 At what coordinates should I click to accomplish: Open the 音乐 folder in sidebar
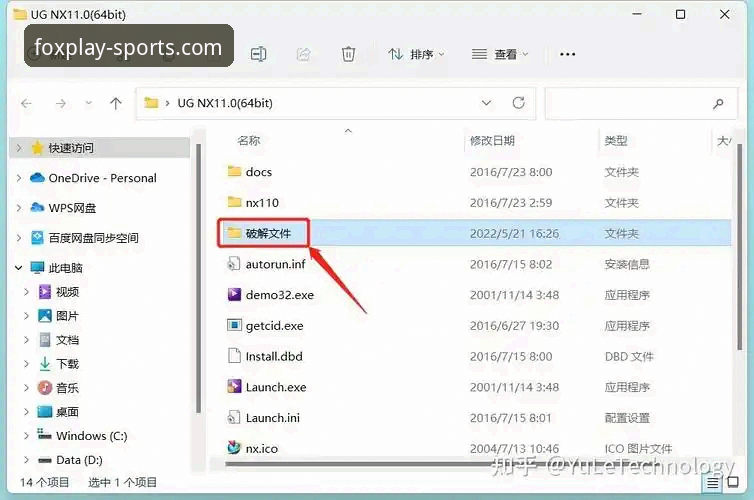67,388
